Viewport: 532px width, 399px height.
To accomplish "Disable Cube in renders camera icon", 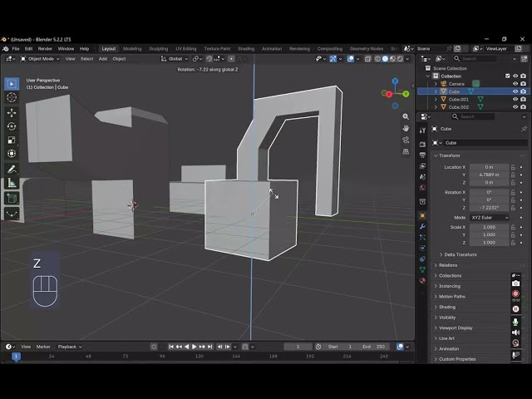I will point(523,91).
